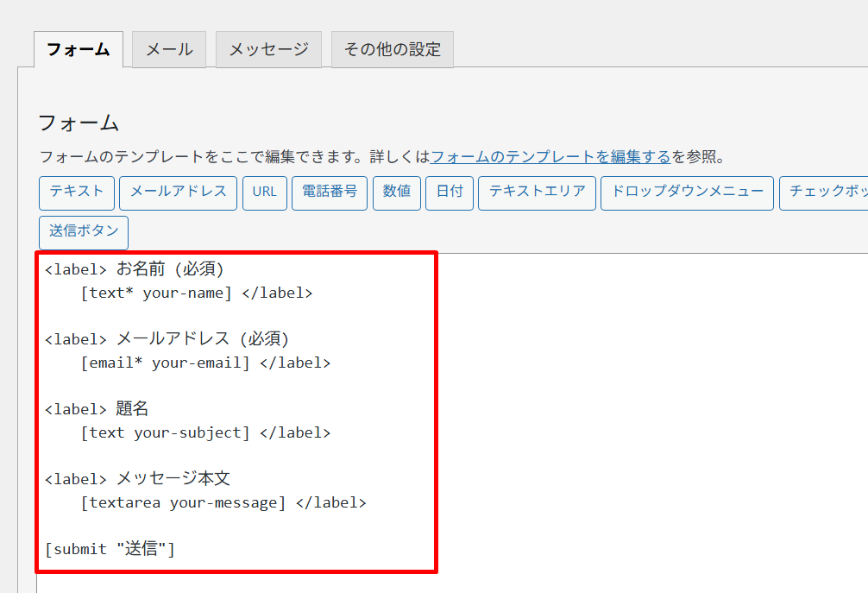Open the メール tab
The height and width of the screenshot is (593, 868).
(169, 49)
